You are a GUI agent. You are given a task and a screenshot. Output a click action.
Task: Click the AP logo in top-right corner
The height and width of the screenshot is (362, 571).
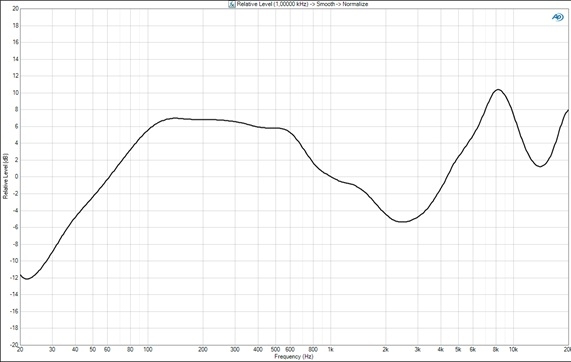[x=558, y=17]
